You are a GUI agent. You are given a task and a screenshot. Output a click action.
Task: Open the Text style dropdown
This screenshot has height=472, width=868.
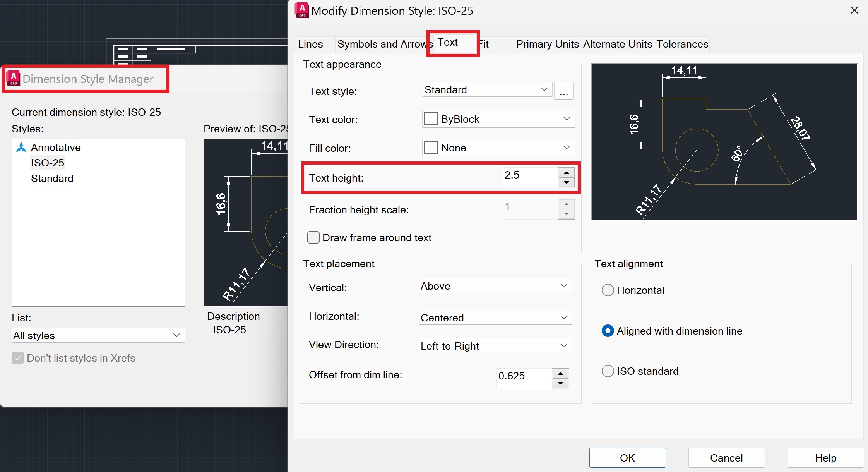(x=487, y=90)
